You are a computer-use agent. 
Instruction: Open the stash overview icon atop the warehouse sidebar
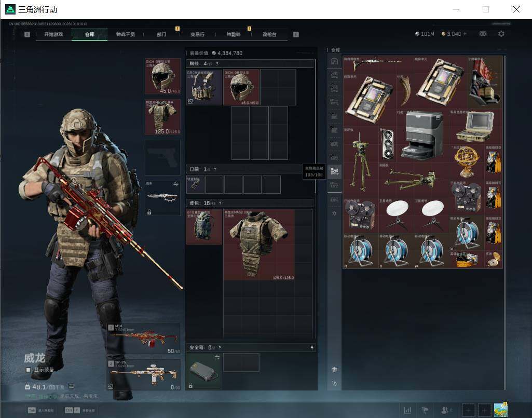334,61
